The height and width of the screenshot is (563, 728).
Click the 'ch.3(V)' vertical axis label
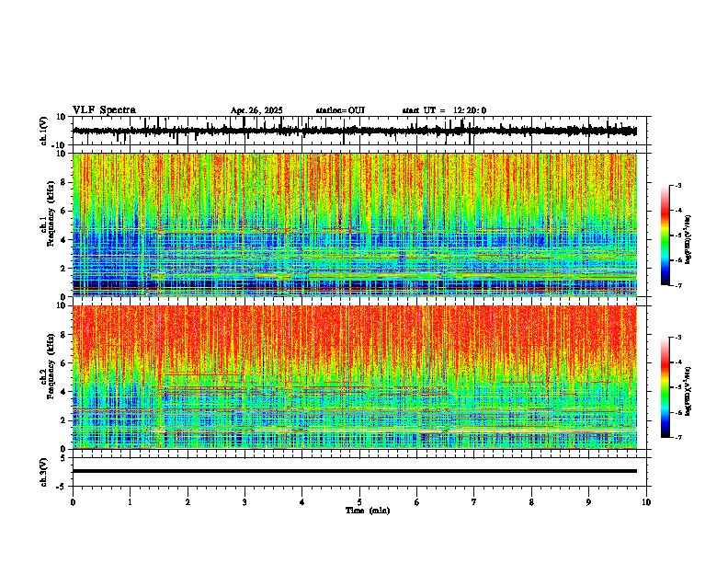(44, 472)
